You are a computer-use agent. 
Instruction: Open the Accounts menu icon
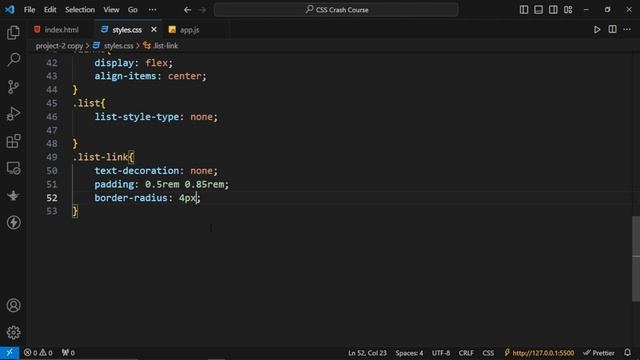[x=13, y=305]
